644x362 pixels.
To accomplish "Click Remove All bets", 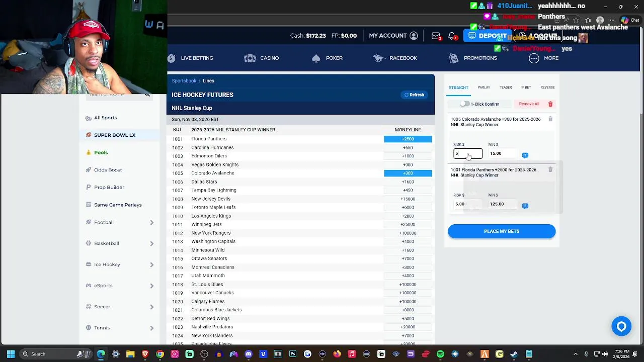I will [529, 104].
